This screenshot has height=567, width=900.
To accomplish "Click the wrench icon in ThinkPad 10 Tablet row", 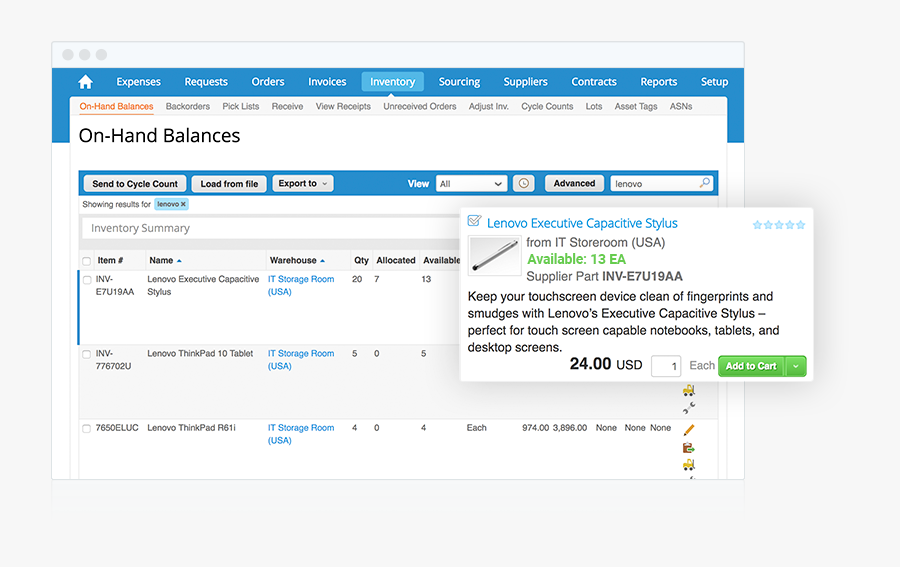I will pyautogui.click(x=689, y=408).
